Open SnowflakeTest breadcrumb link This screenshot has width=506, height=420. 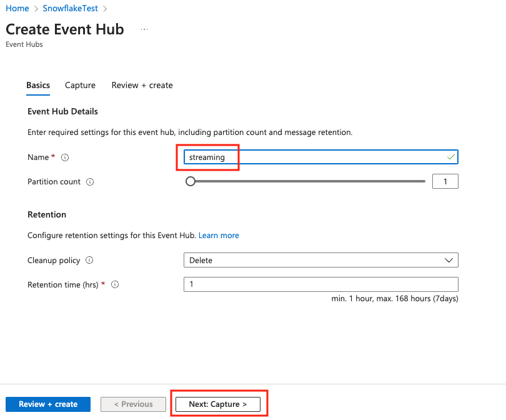click(x=70, y=8)
